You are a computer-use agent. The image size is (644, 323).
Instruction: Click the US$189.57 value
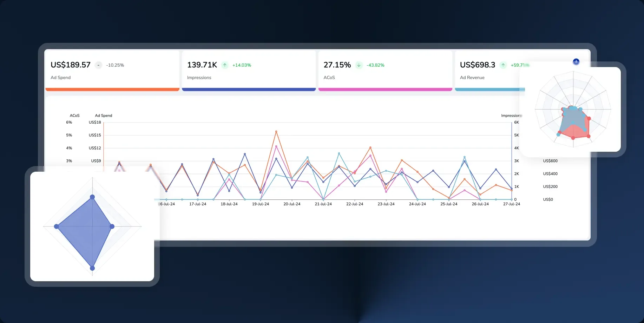[x=71, y=65]
